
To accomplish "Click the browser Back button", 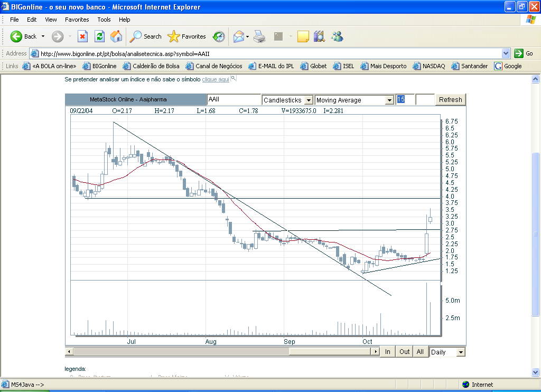I will [x=23, y=36].
